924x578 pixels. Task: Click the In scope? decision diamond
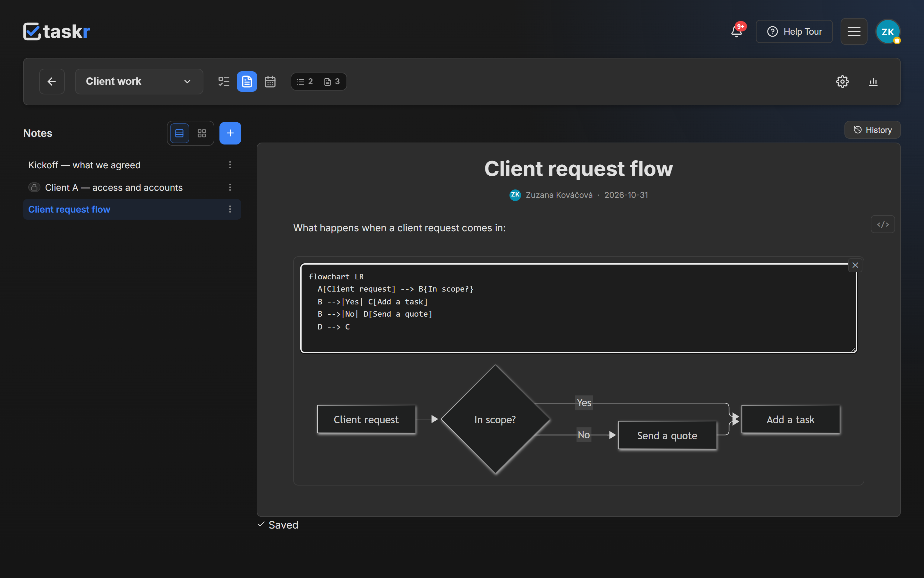(495, 419)
